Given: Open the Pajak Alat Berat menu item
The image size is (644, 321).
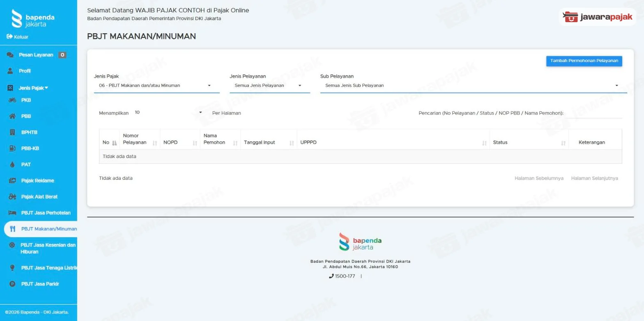Looking at the screenshot, I should [x=39, y=197].
